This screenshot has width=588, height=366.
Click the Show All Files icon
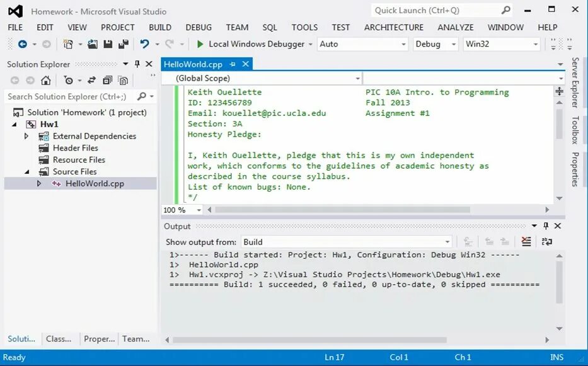tap(123, 80)
